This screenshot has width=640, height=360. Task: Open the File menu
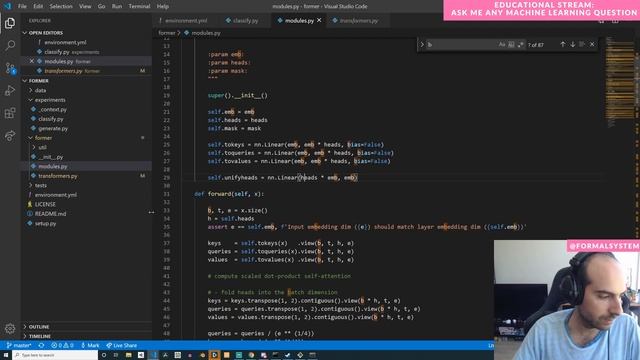pyautogui.click(x=22, y=6)
